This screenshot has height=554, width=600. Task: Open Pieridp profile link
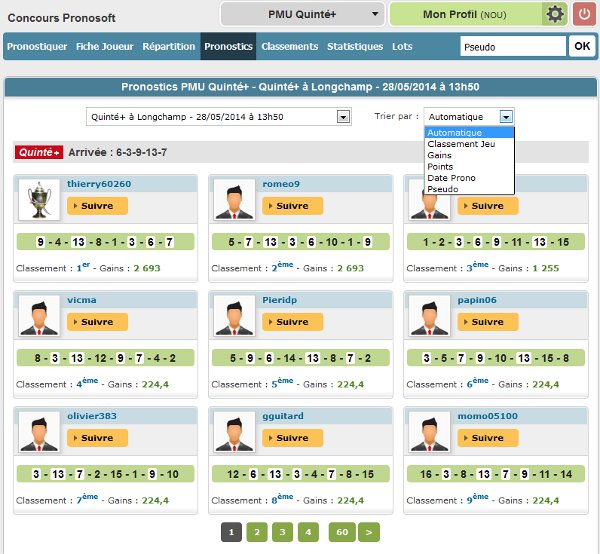[279, 300]
